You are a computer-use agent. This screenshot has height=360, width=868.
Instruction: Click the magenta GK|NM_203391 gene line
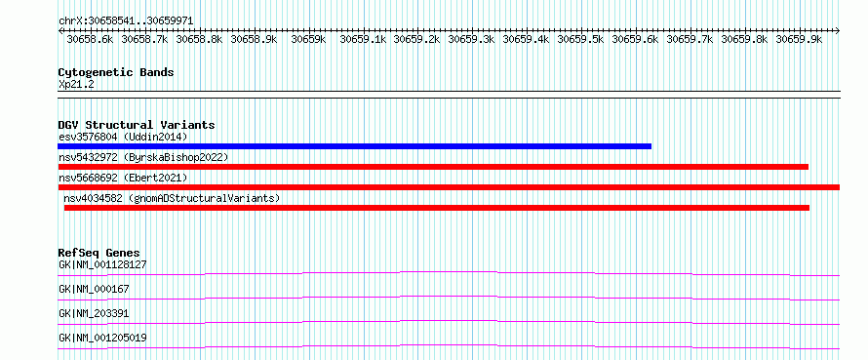click(449, 322)
